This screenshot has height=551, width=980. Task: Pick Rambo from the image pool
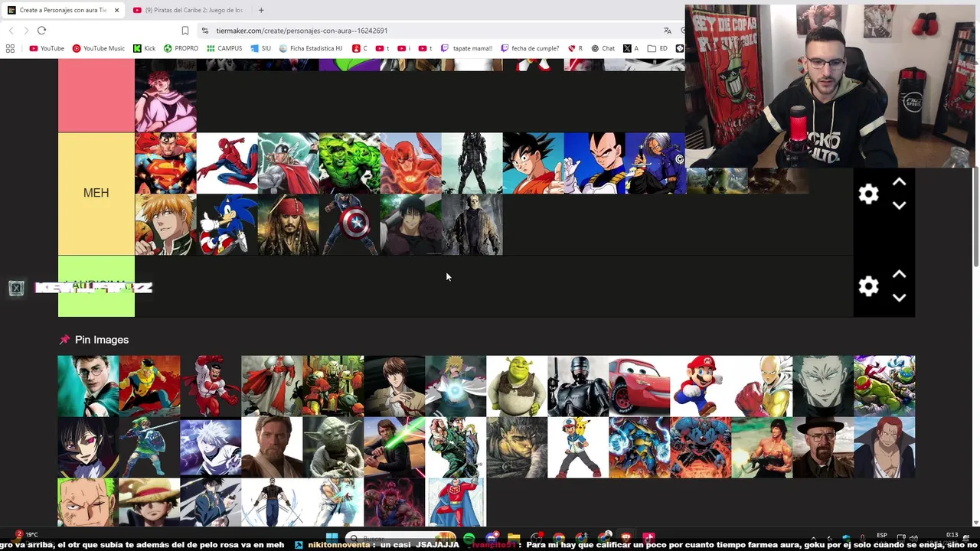(x=762, y=447)
